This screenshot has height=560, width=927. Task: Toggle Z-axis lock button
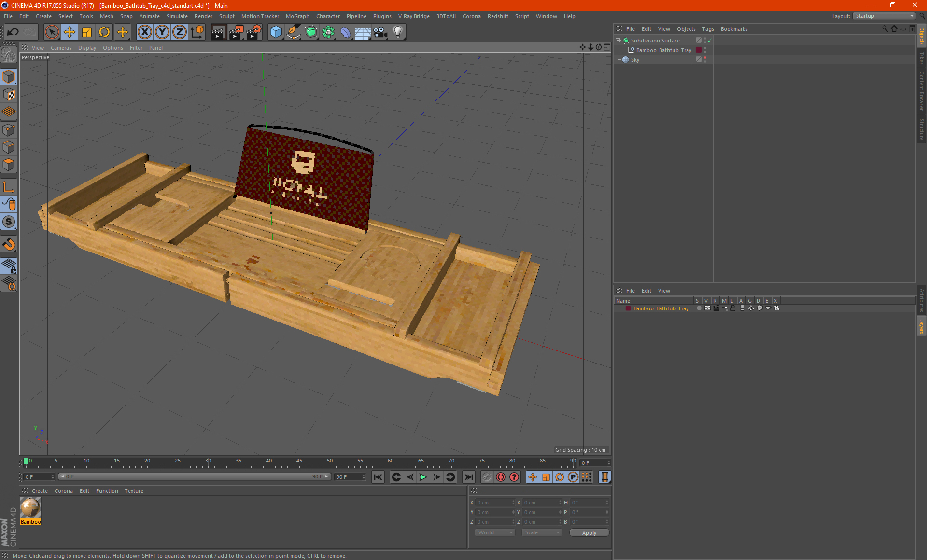point(179,32)
